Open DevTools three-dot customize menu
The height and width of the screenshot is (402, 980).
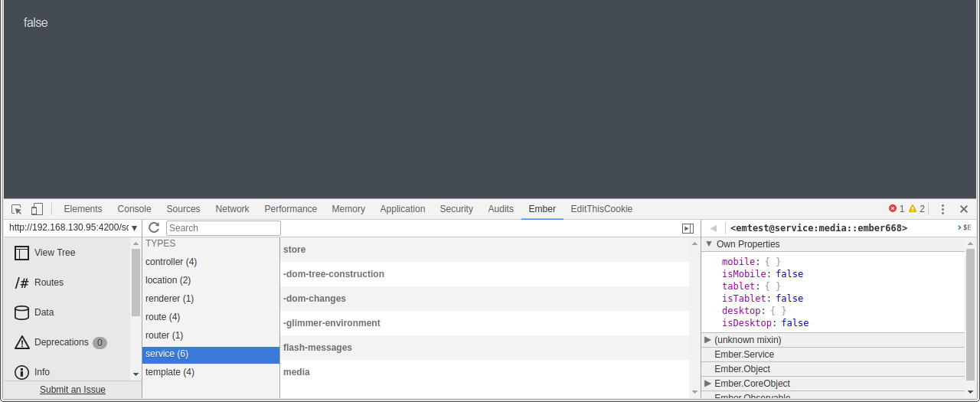[943, 209]
